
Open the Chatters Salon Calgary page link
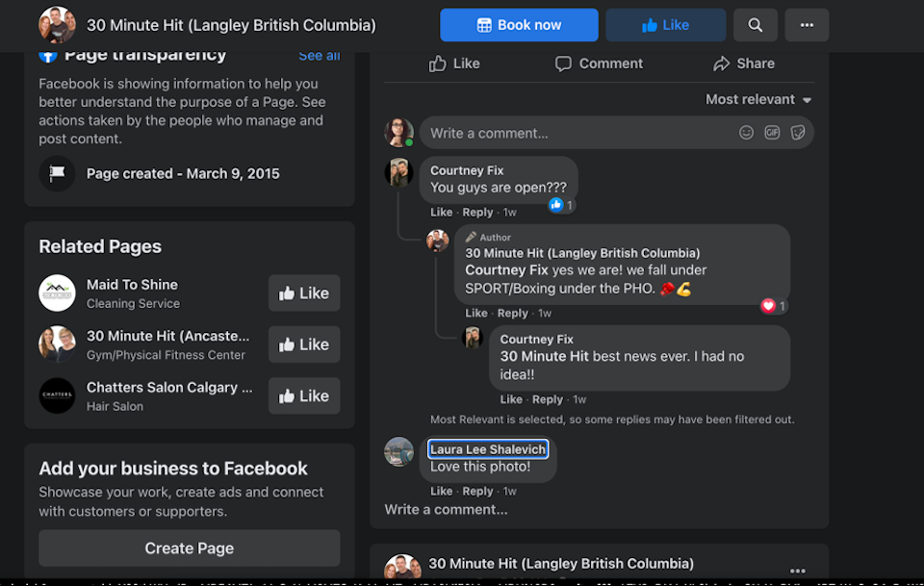169,388
